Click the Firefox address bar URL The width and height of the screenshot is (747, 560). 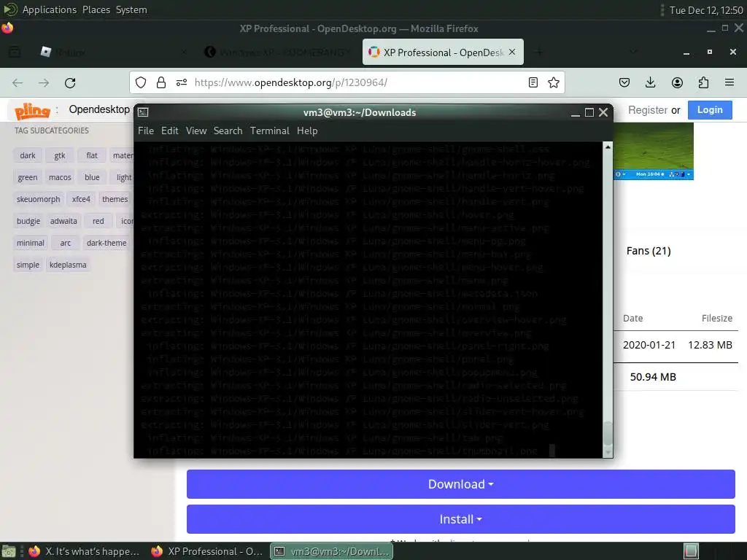click(291, 82)
